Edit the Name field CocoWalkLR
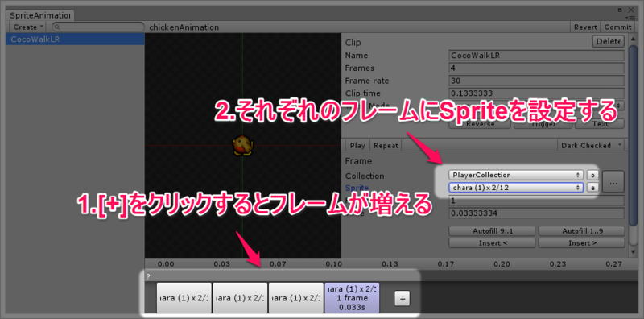644x319 pixels. click(537, 56)
